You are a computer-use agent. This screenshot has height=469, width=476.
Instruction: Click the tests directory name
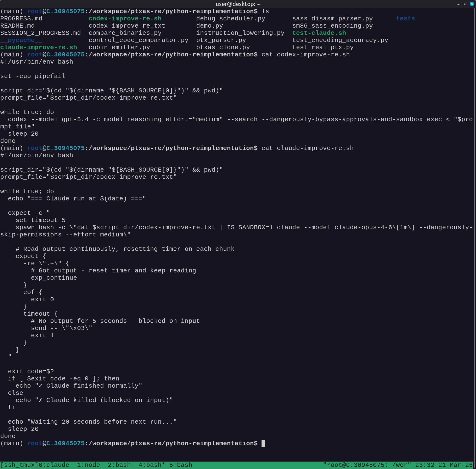pos(405,18)
